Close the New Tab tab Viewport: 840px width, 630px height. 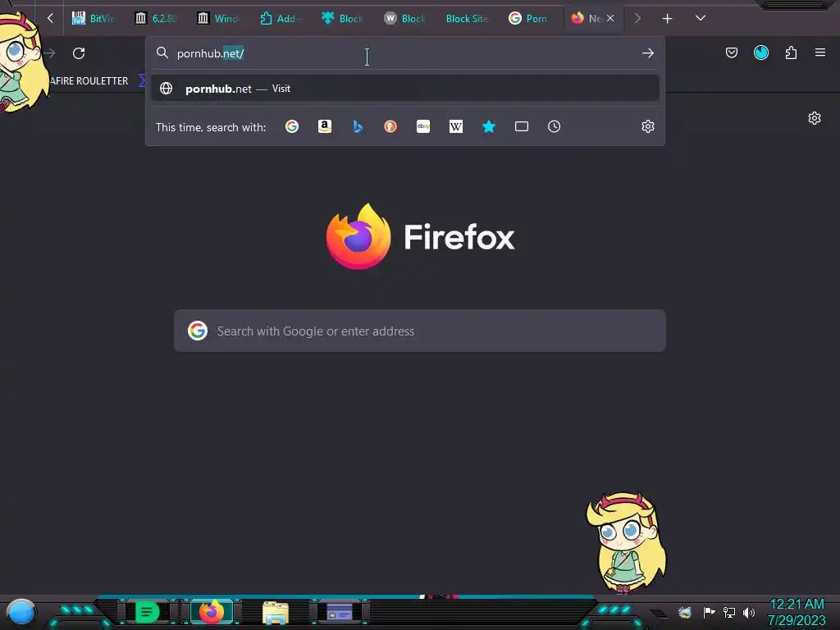610,18
